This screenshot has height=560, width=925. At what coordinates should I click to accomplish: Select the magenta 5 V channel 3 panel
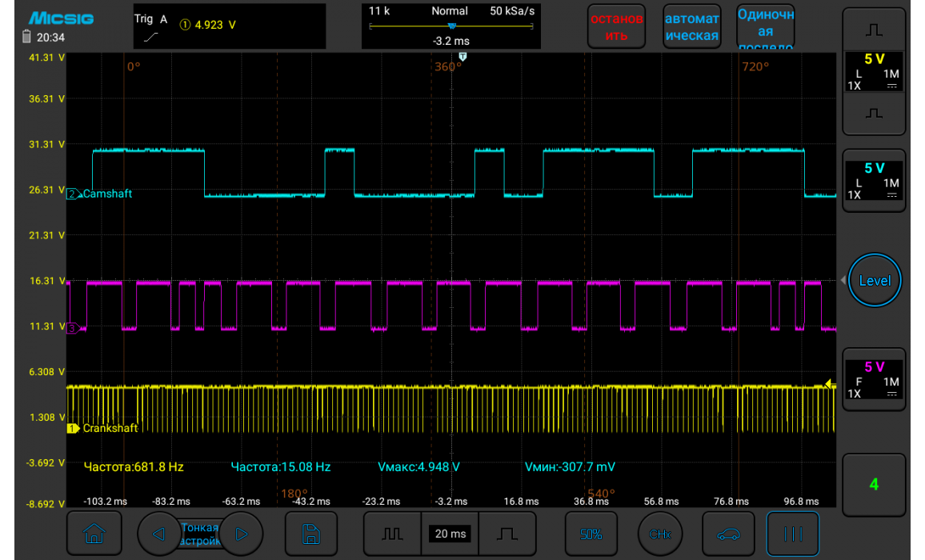click(x=874, y=378)
